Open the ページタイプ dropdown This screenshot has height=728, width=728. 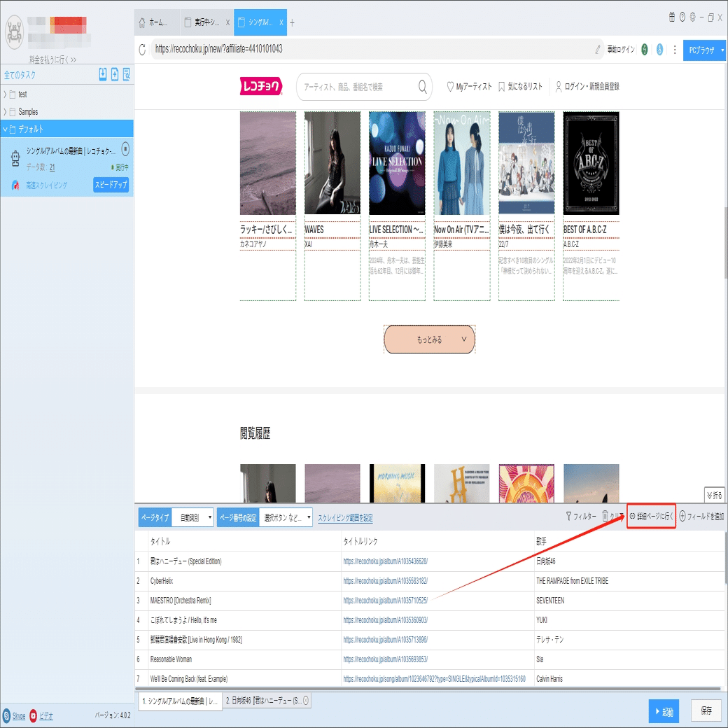click(192, 517)
